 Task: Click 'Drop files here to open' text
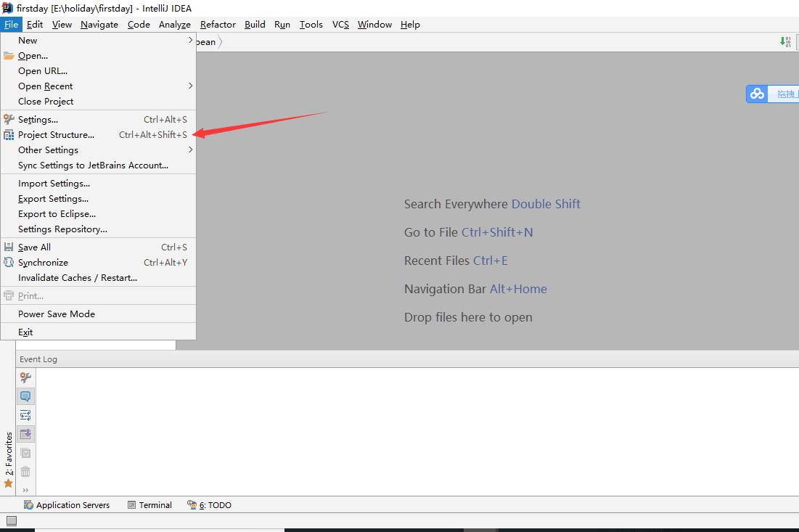(468, 317)
